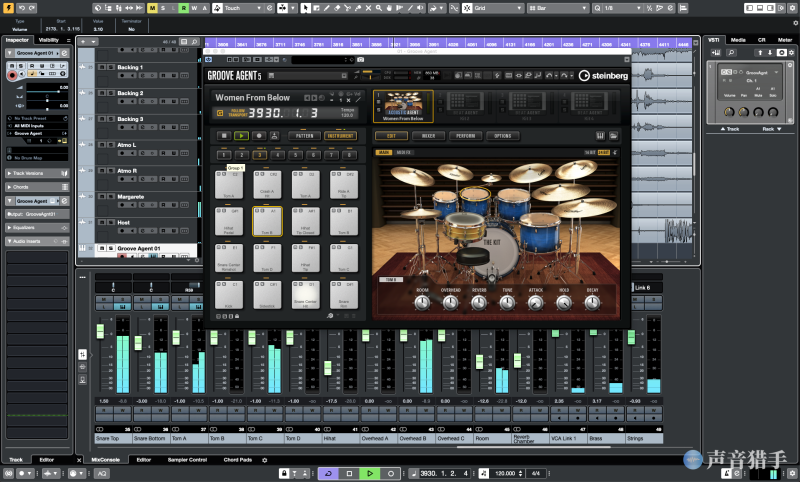Click the Groove Agent play button
The height and width of the screenshot is (482, 800).
241,136
